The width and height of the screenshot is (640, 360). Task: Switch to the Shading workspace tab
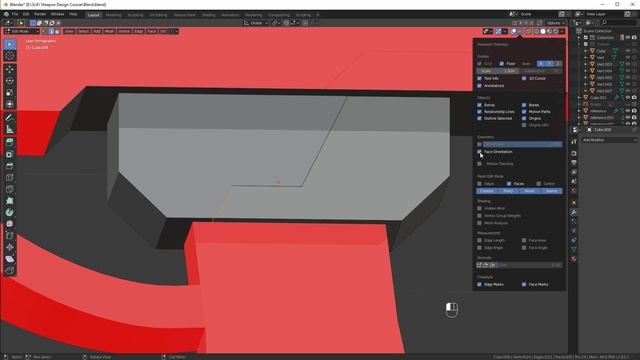(x=209, y=15)
